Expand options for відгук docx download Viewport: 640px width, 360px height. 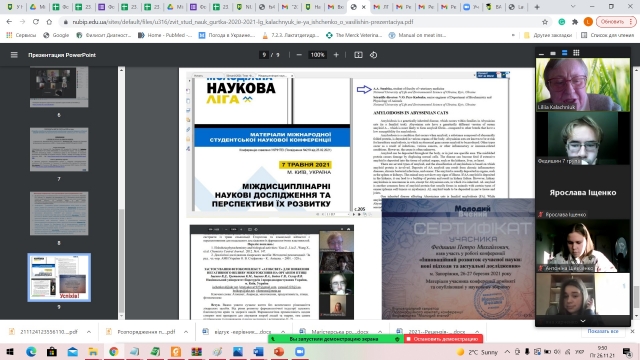click(x=283, y=332)
